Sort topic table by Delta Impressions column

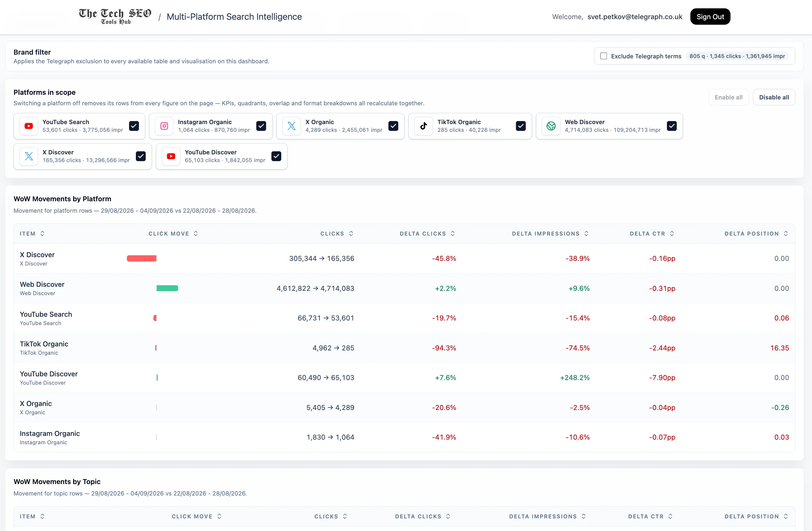(x=548, y=516)
